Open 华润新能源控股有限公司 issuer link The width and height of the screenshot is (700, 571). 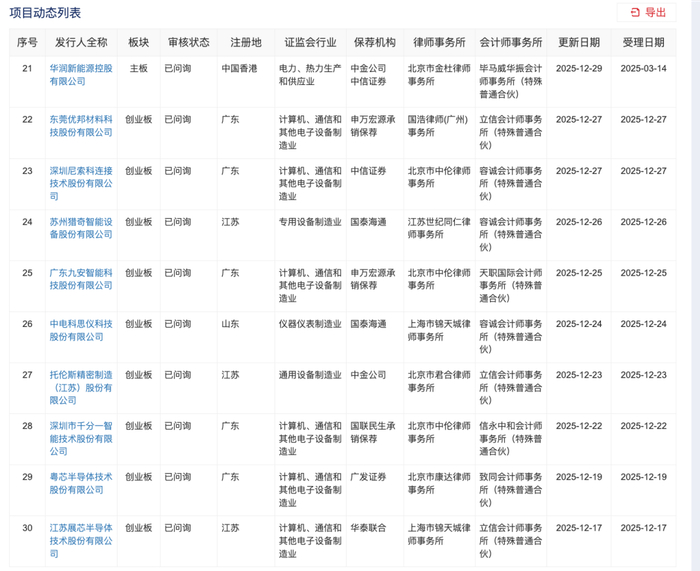pos(81,75)
